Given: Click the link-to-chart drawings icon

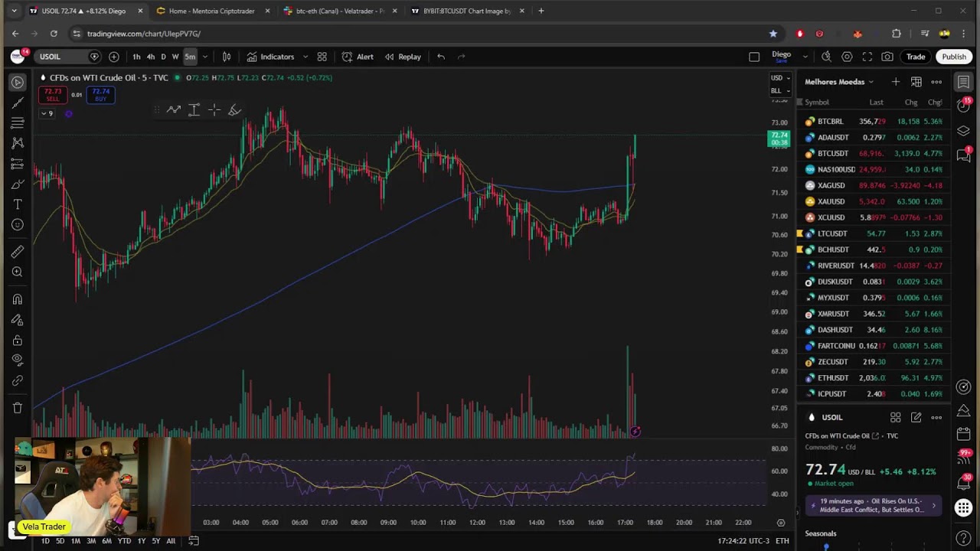Looking at the screenshot, I should [x=17, y=380].
